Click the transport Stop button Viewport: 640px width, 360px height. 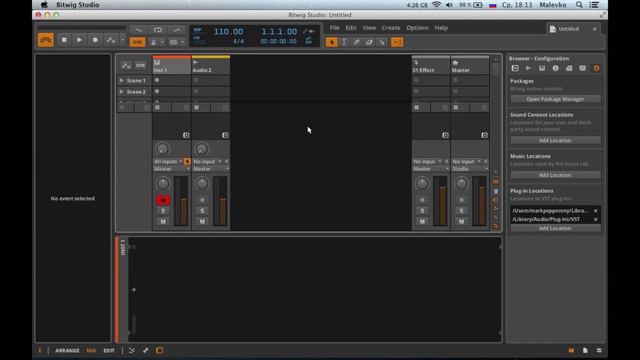coord(64,40)
